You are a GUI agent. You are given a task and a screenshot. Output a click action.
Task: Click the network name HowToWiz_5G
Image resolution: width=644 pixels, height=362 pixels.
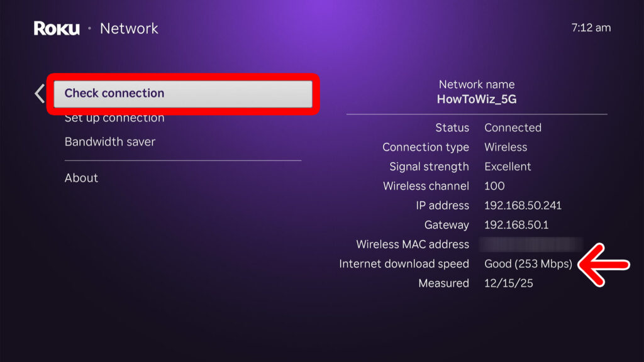point(476,98)
